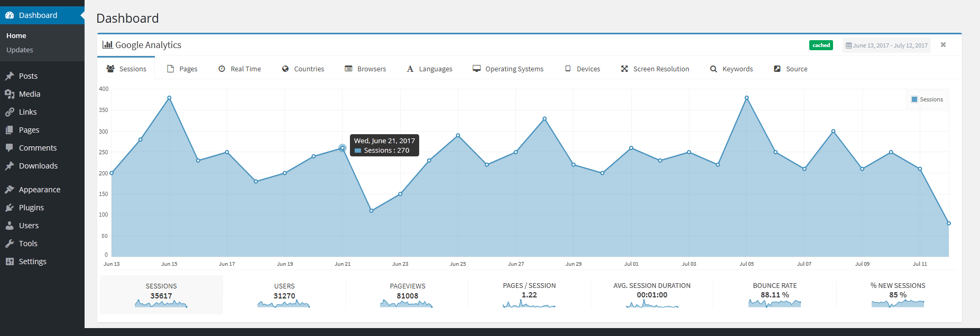Switch to the Pages analytics tab
The width and height of the screenshot is (980, 336).
coord(182,69)
